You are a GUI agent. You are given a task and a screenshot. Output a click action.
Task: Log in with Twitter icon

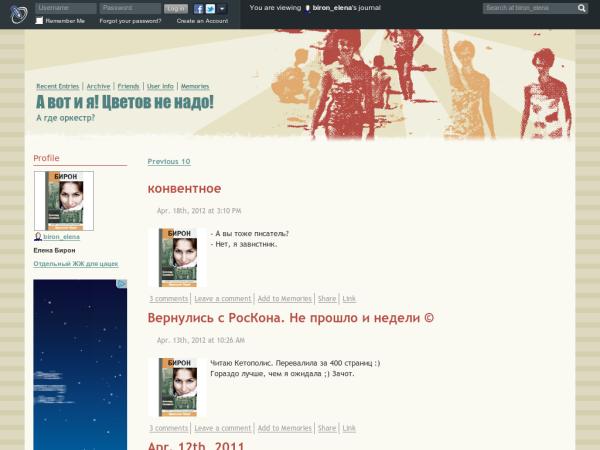210,8
